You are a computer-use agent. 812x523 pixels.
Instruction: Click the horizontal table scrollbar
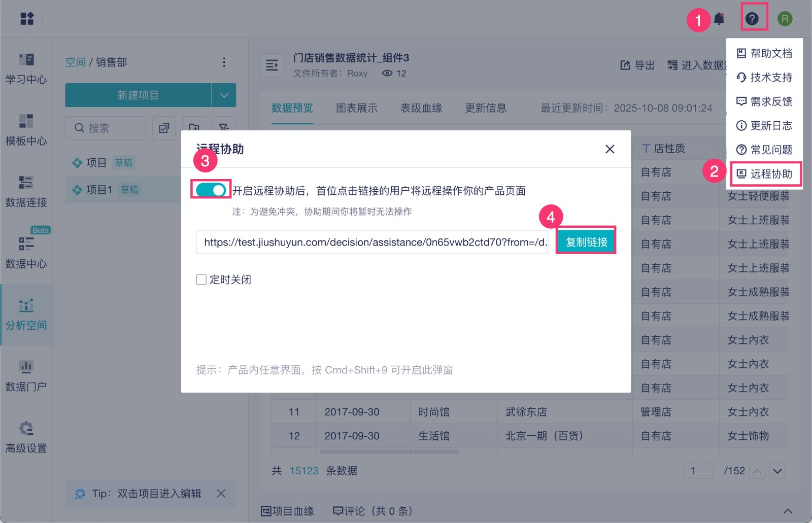click(x=388, y=451)
